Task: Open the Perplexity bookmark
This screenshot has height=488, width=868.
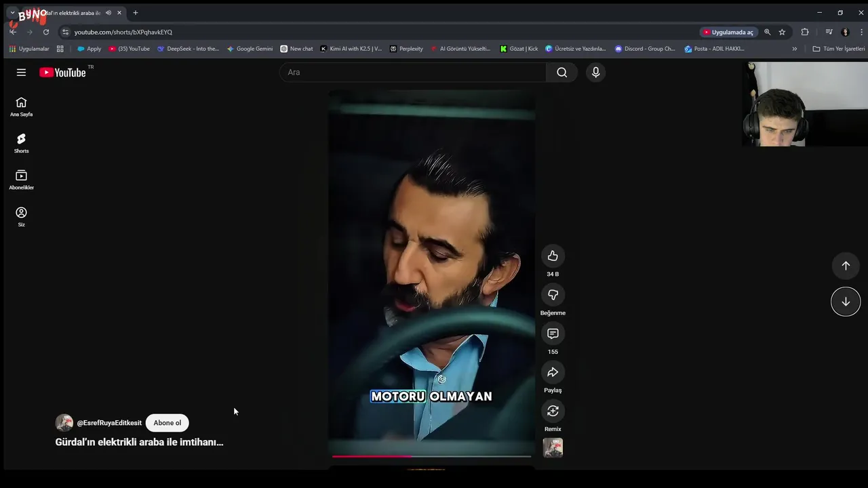Action: 406,49
